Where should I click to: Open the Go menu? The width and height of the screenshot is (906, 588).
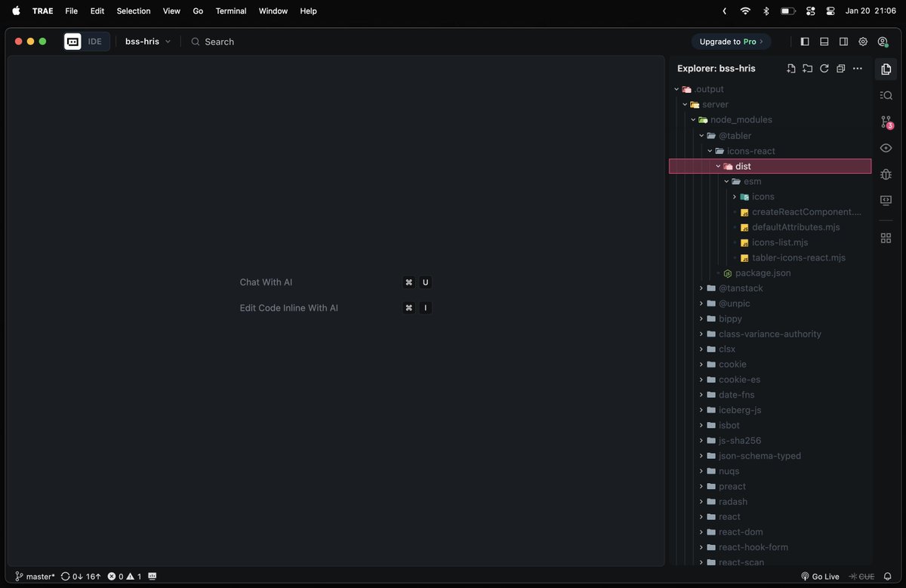tap(198, 11)
